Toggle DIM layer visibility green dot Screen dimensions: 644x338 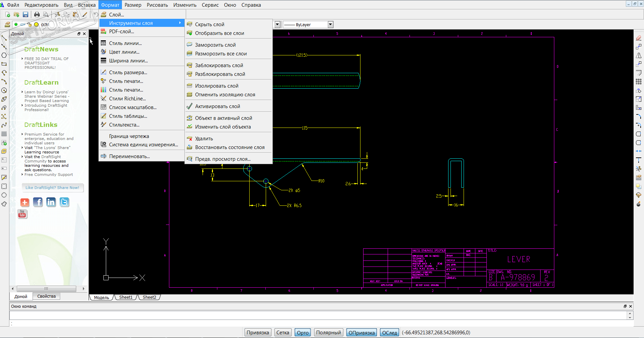pyautogui.click(x=16, y=25)
